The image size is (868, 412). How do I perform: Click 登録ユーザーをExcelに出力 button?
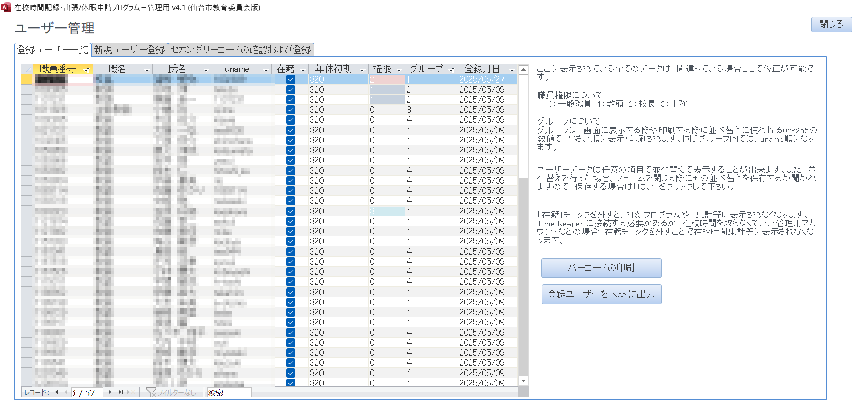[x=601, y=294]
